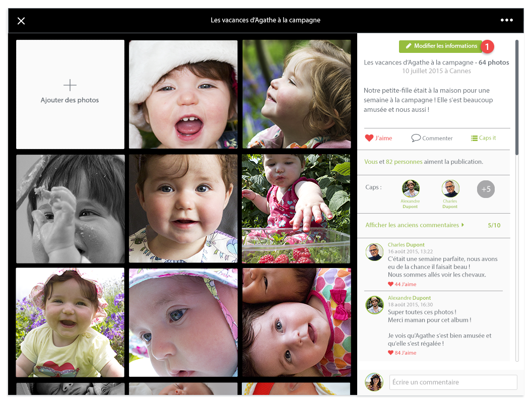This screenshot has height=405, width=532.
Task: Click the album title in the top bar
Action: [265, 20]
